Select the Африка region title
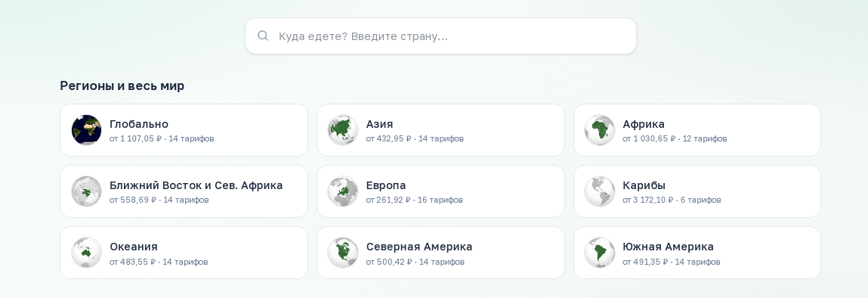This screenshot has width=868, height=298. (x=643, y=124)
